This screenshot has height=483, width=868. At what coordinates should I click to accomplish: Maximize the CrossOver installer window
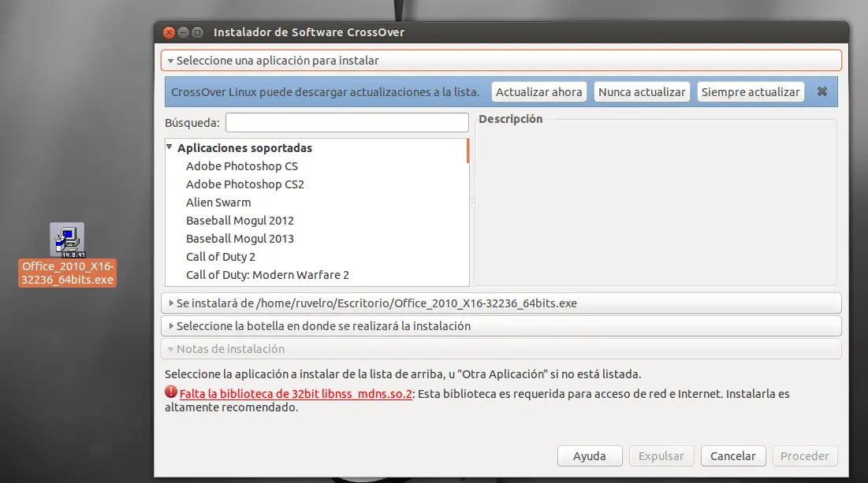pos(198,32)
